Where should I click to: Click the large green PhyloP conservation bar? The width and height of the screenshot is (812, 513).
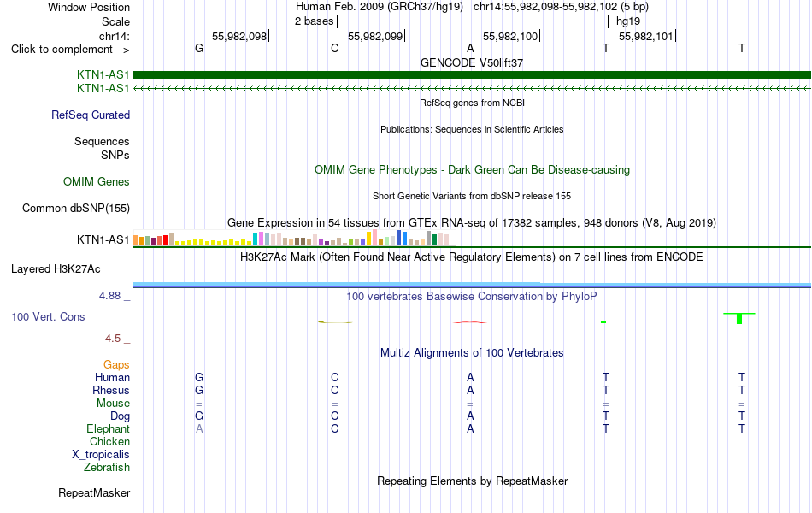click(x=739, y=318)
